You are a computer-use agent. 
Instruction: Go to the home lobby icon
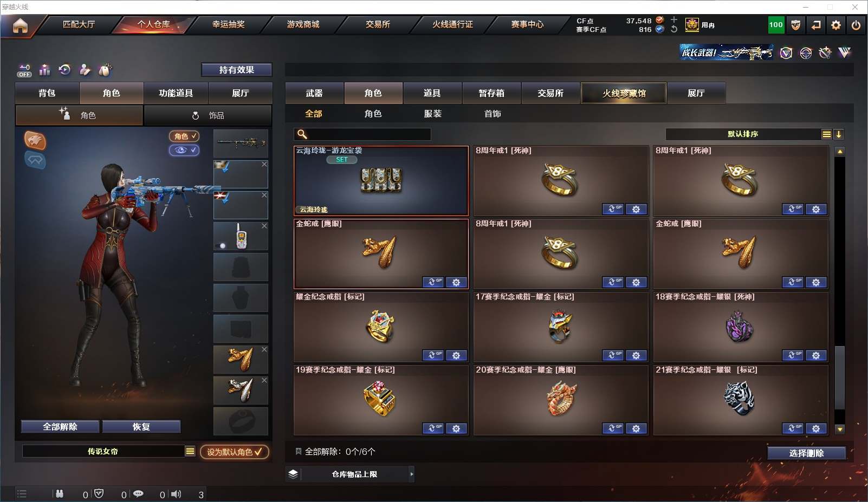20,25
